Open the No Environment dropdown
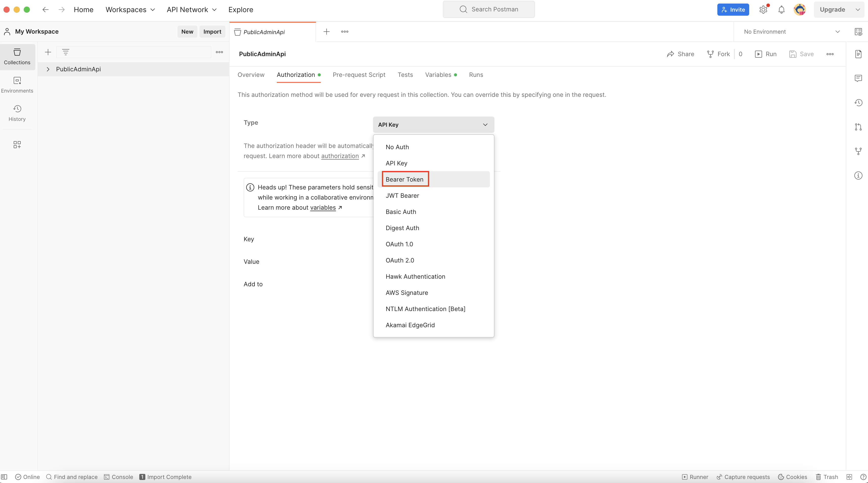Image resolution: width=868 pixels, height=483 pixels. click(791, 32)
